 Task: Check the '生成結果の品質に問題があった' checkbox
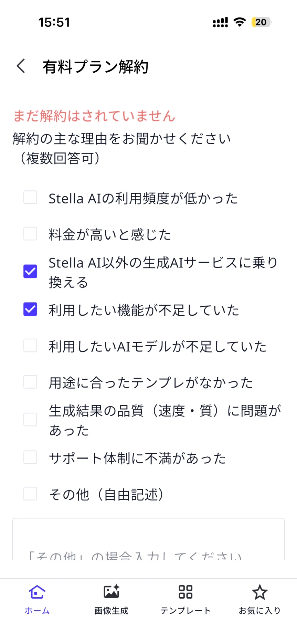pos(30,420)
